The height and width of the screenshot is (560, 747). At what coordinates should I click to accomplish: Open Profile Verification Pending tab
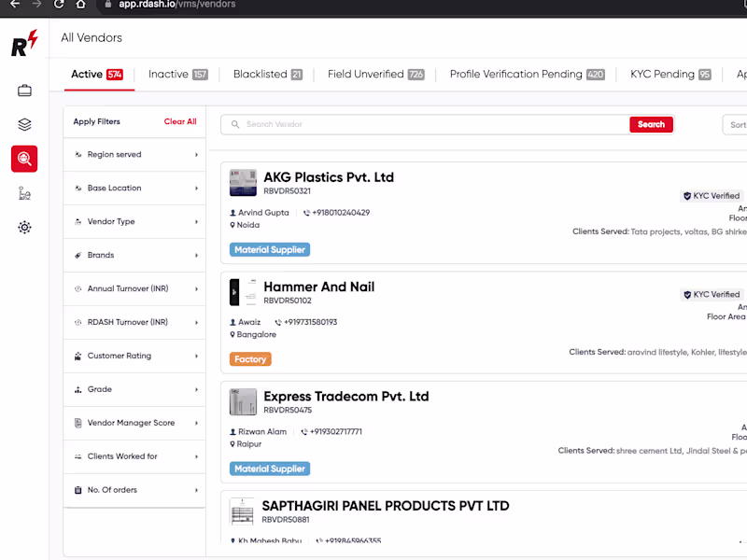pos(528,75)
